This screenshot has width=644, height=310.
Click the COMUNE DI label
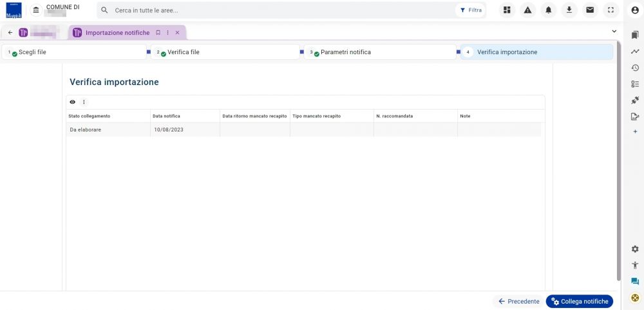63,7
